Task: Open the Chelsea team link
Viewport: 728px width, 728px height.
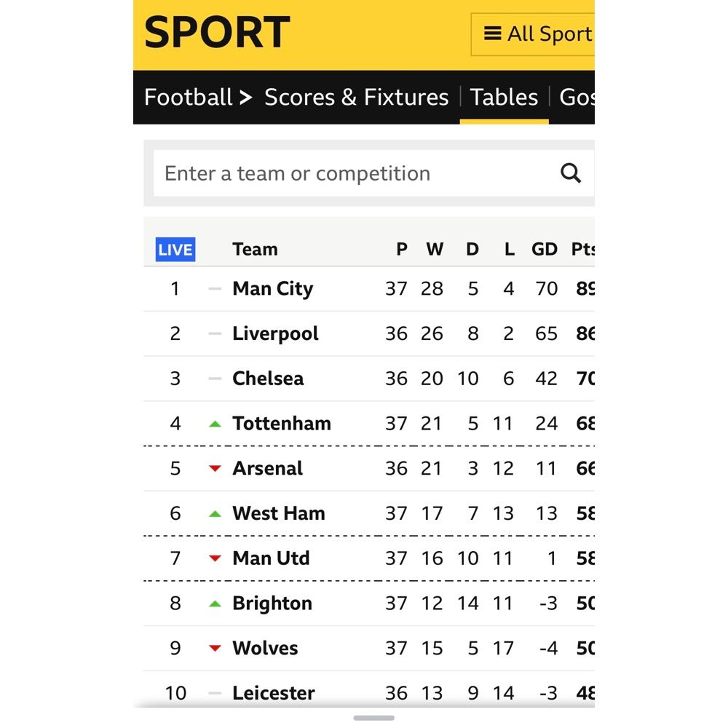Action: coord(268,379)
